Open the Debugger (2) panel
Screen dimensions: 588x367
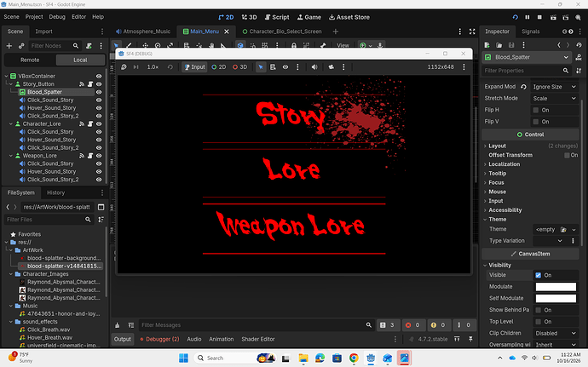pos(159,339)
